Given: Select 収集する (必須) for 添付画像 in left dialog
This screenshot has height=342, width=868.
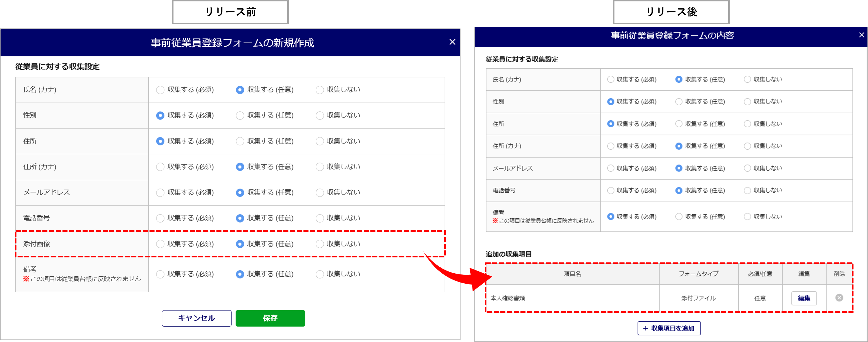Looking at the screenshot, I should coord(160,244).
